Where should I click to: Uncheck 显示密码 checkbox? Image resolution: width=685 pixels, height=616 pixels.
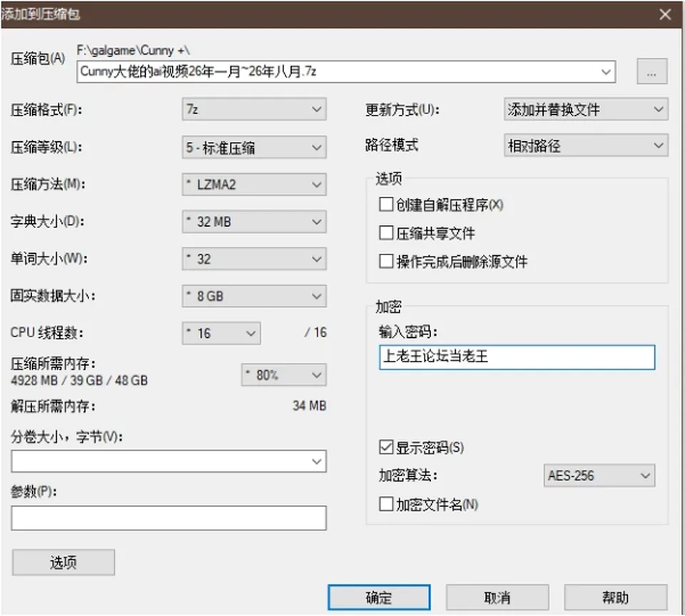[386, 447]
